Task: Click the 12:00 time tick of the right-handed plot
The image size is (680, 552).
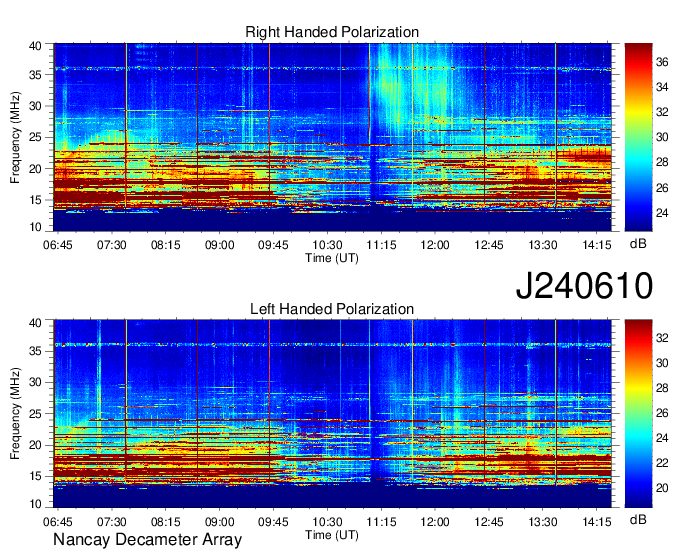Action: pos(435,245)
